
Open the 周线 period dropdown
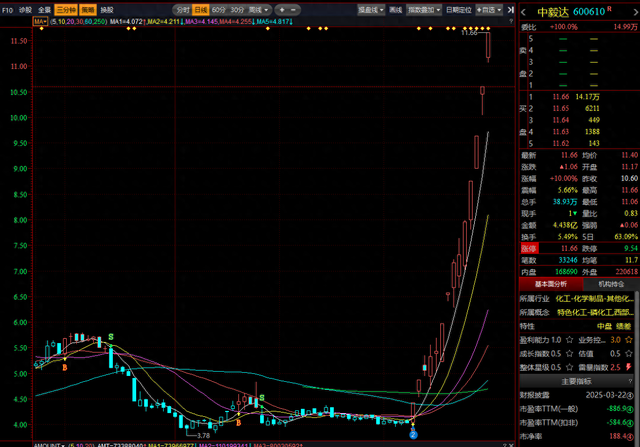(x=258, y=10)
